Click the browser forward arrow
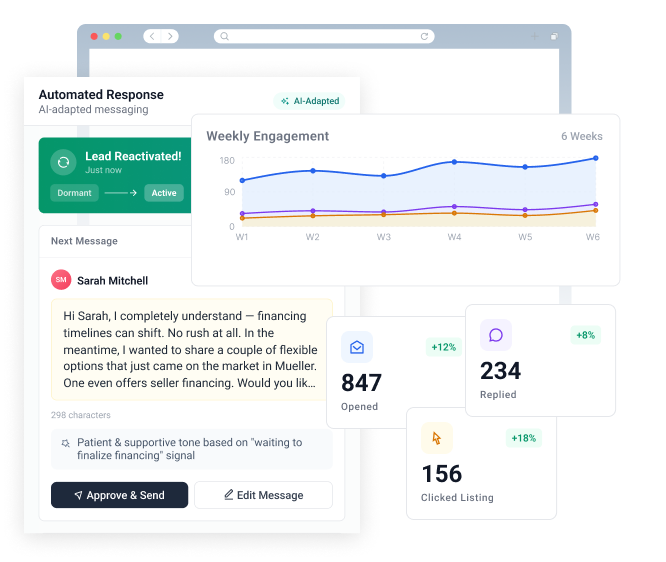666x562 pixels. point(171,37)
